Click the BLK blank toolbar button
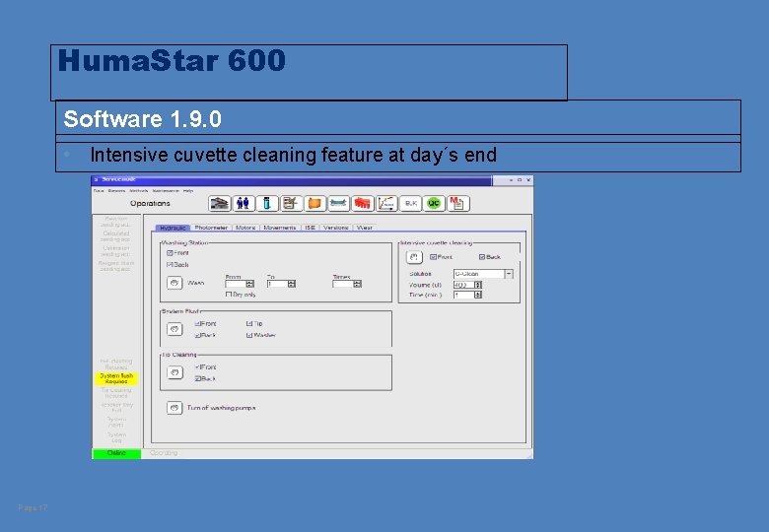 pos(410,203)
